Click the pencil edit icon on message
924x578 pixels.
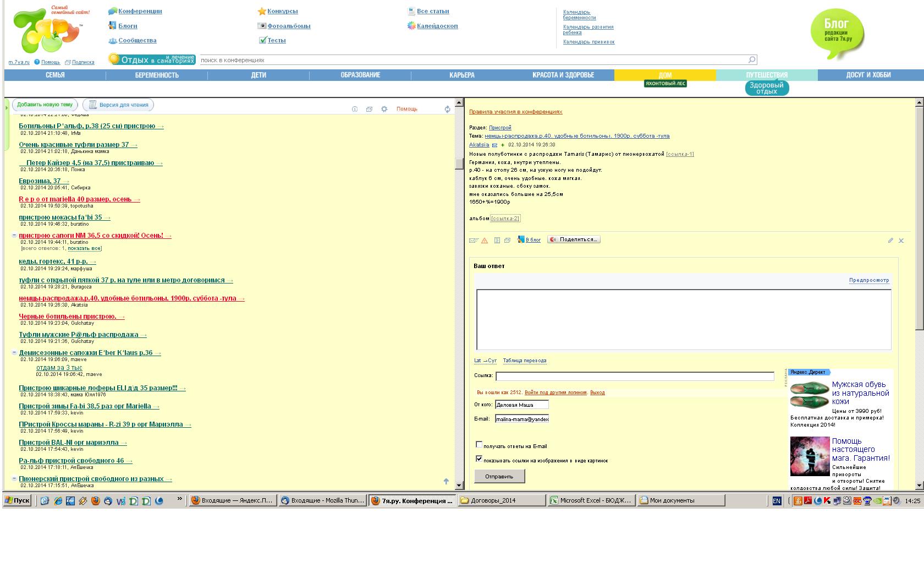(x=890, y=241)
